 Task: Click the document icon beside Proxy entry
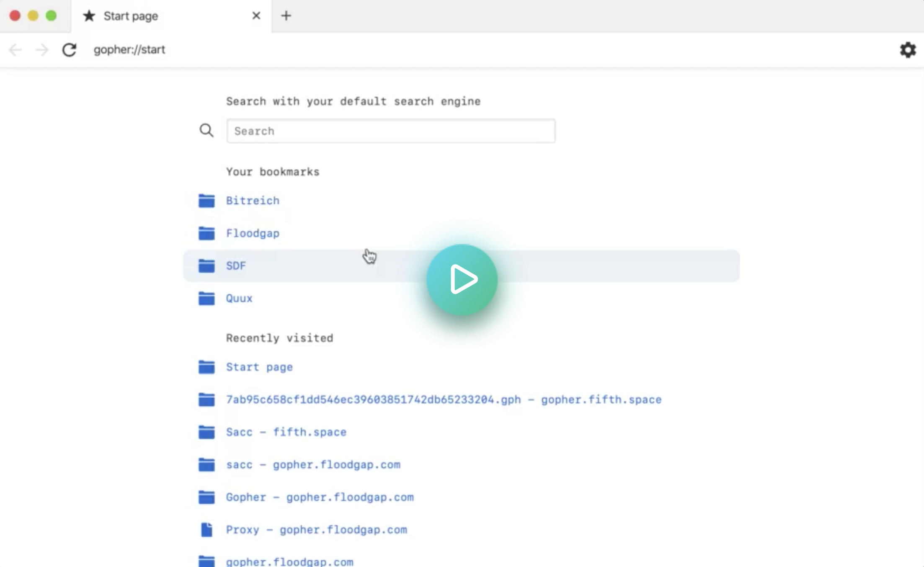click(206, 530)
